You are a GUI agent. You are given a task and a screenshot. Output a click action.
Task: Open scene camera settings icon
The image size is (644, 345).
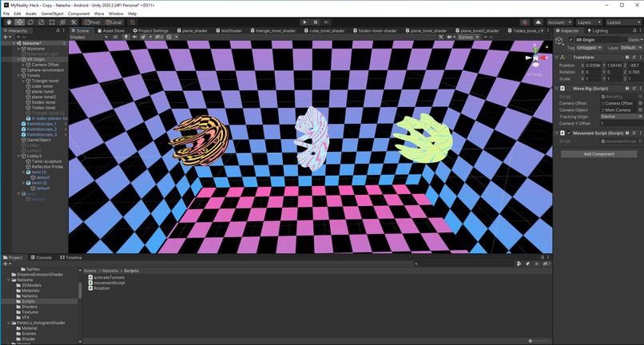click(451, 37)
